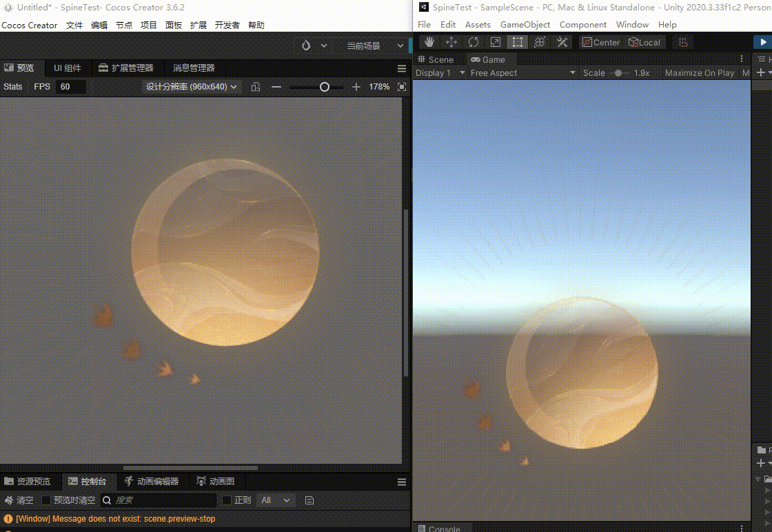Viewport: 772px width, 532px height.
Task: Switch to Unity Scene tab
Action: click(436, 59)
